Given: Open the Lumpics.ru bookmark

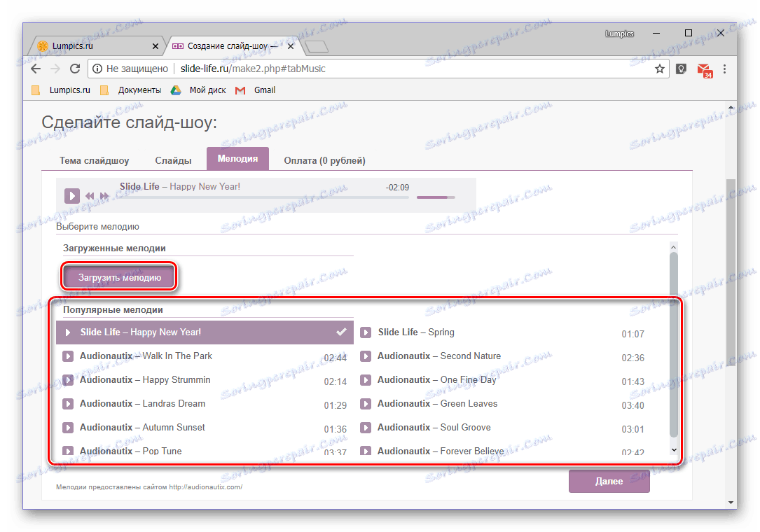Looking at the screenshot, I should click(x=62, y=90).
